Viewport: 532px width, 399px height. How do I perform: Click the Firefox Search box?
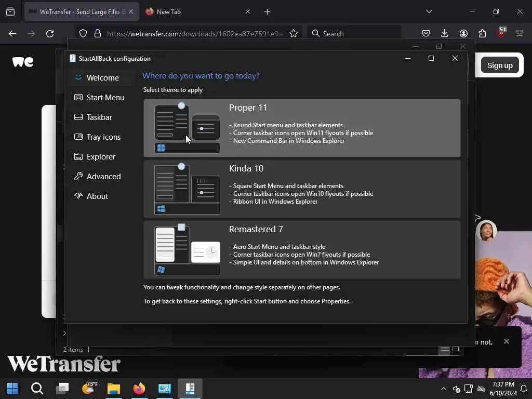tap(354, 33)
